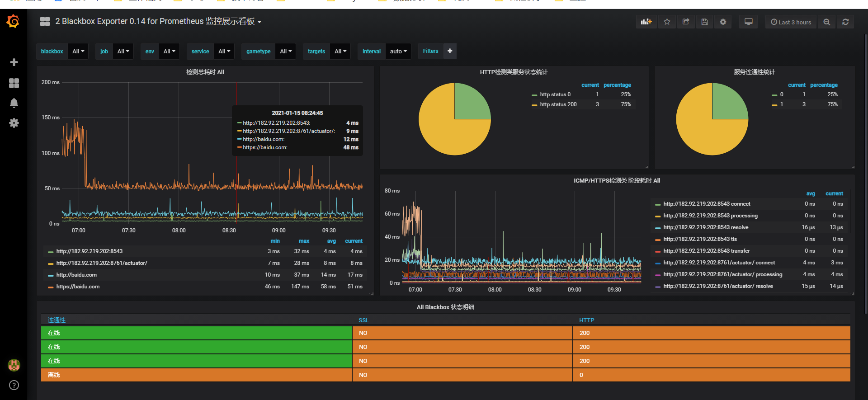Cycle view mode with the monitor icon
This screenshot has height=400, width=868.
[749, 22]
